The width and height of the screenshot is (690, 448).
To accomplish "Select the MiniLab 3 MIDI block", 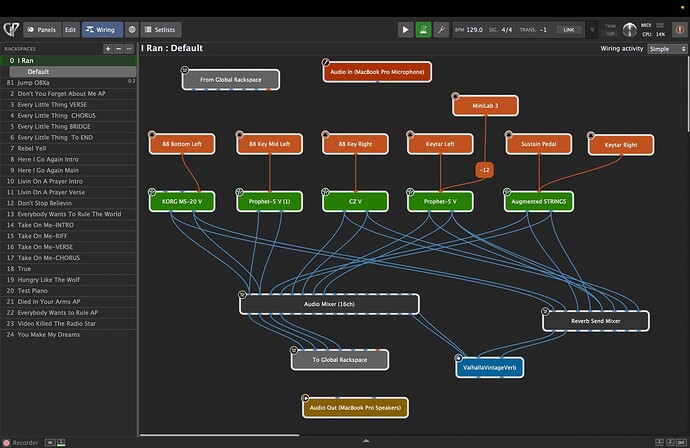I will coord(485,106).
